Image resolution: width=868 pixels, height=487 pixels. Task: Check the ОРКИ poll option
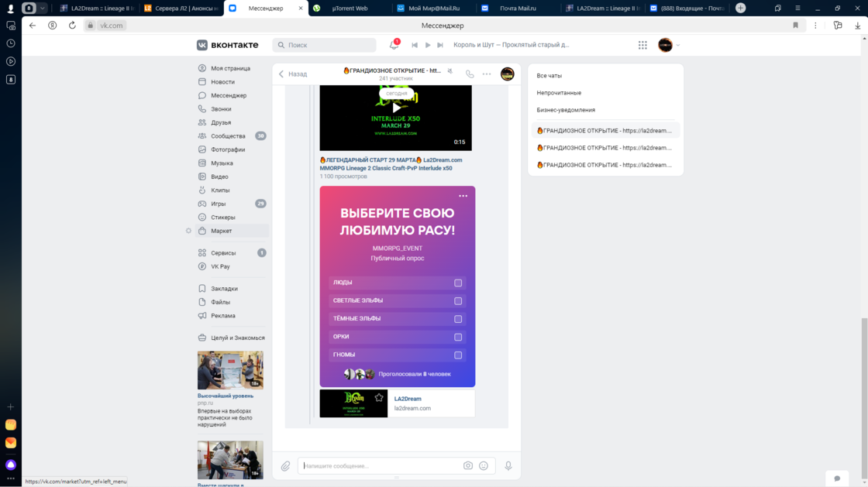tap(458, 338)
